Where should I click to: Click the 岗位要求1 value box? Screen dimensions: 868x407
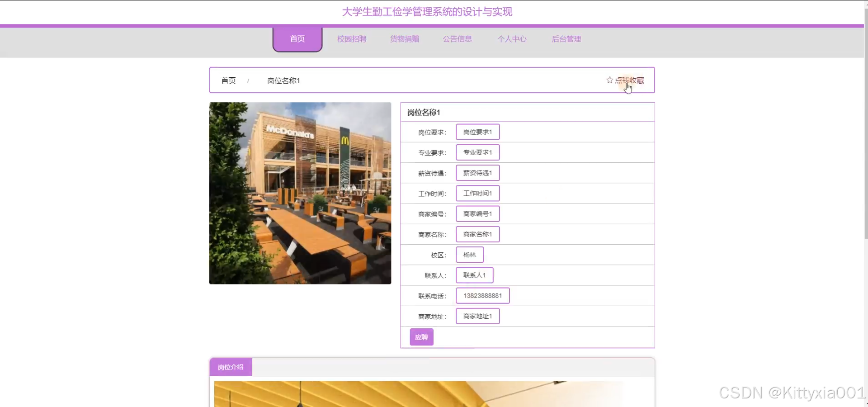pos(477,132)
